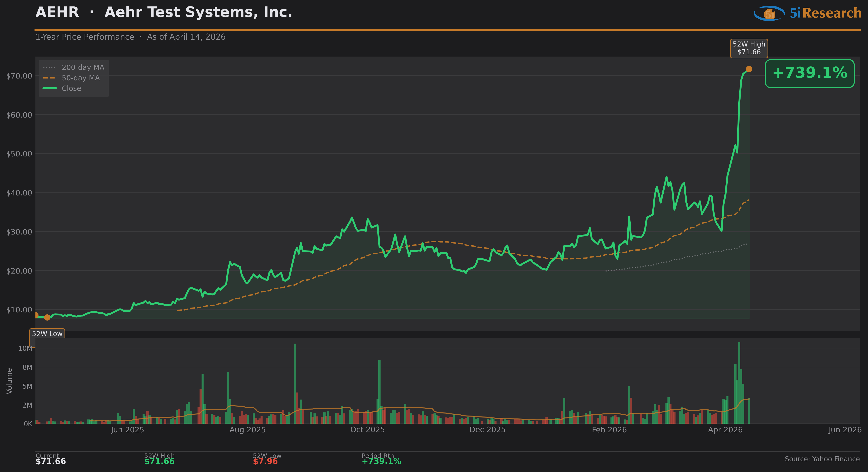Screen dimensions: 868x472
Task: Click the $70.00 y-axis price label
Action: 19,76
